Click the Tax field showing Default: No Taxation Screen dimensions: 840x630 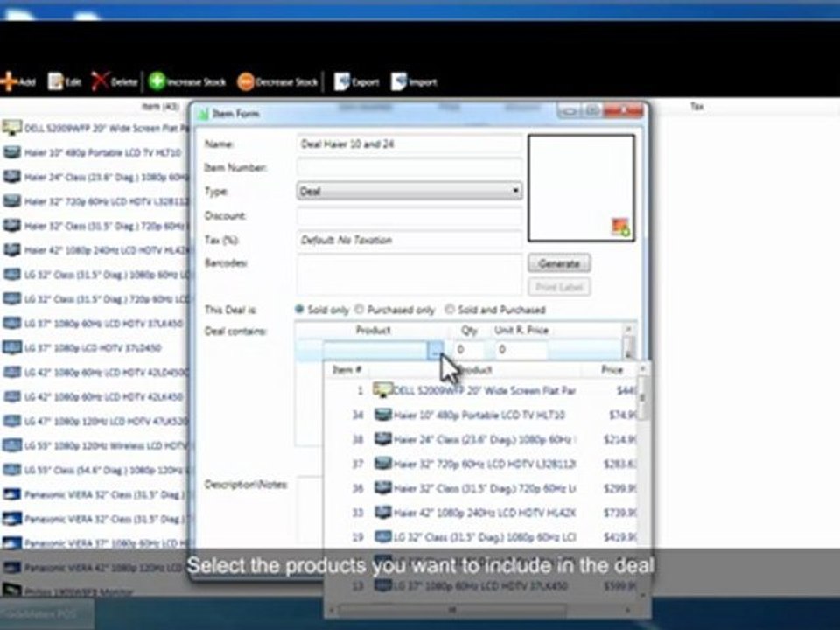coord(409,240)
